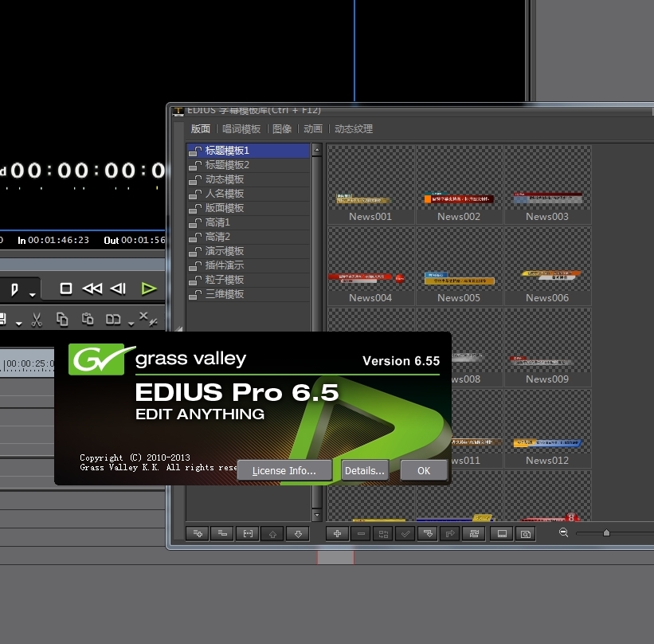Click export template curved-arrow icon
Screen dimensions: 654x644
pyautogui.click(x=450, y=533)
